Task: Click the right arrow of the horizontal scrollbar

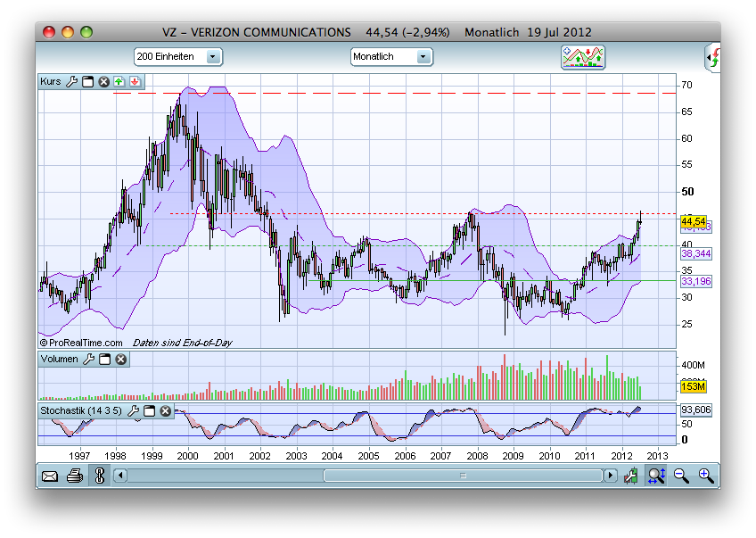Action: 609,476
